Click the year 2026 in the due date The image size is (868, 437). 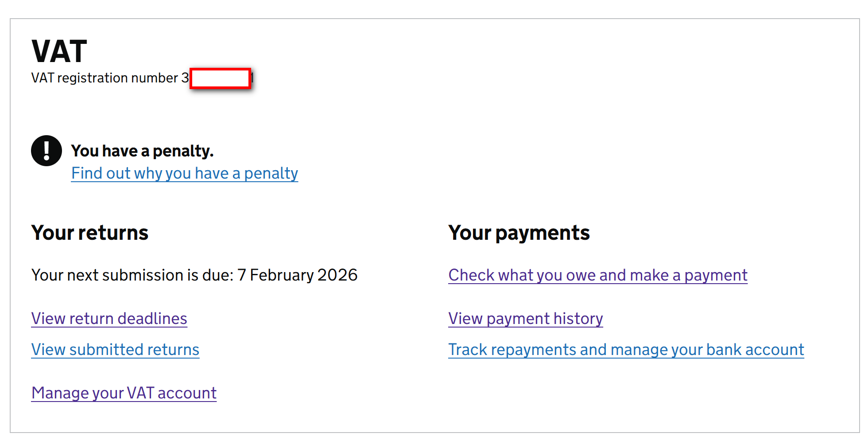(337, 275)
